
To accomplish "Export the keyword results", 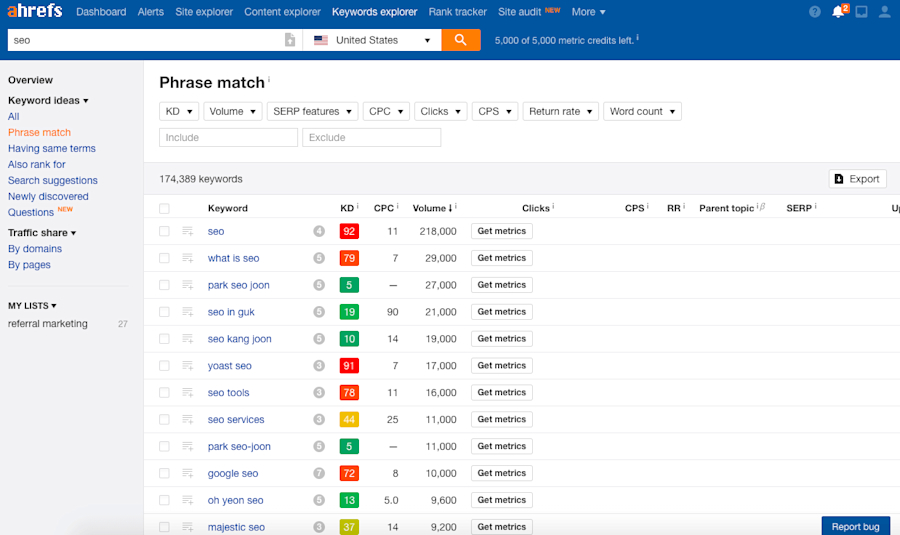I will coord(857,179).
